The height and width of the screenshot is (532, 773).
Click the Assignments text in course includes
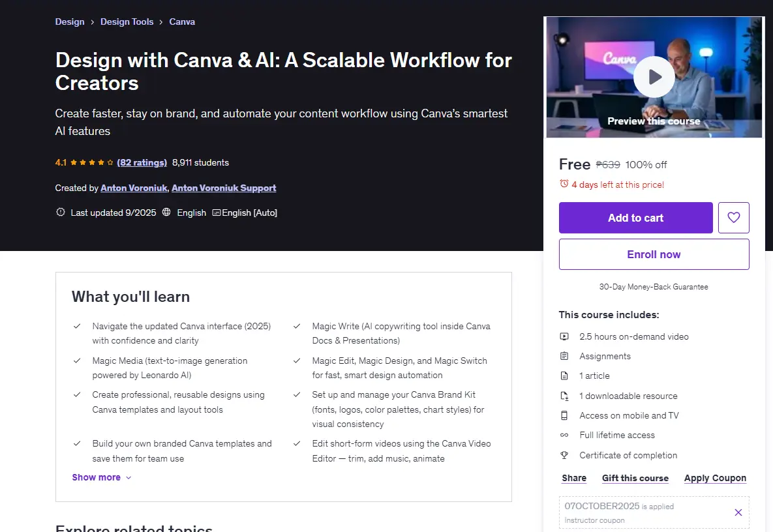(605, 356)
